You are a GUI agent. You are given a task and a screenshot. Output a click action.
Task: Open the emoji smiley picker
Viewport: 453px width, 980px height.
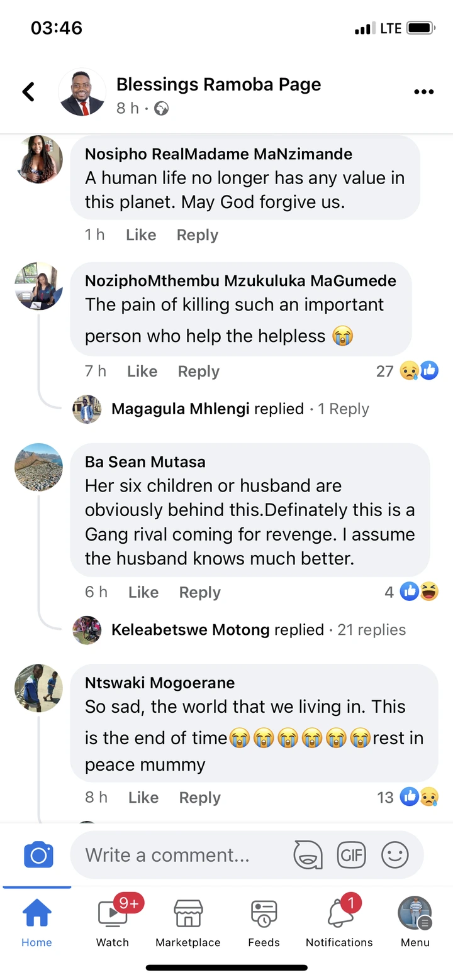[x=395, y=855]
